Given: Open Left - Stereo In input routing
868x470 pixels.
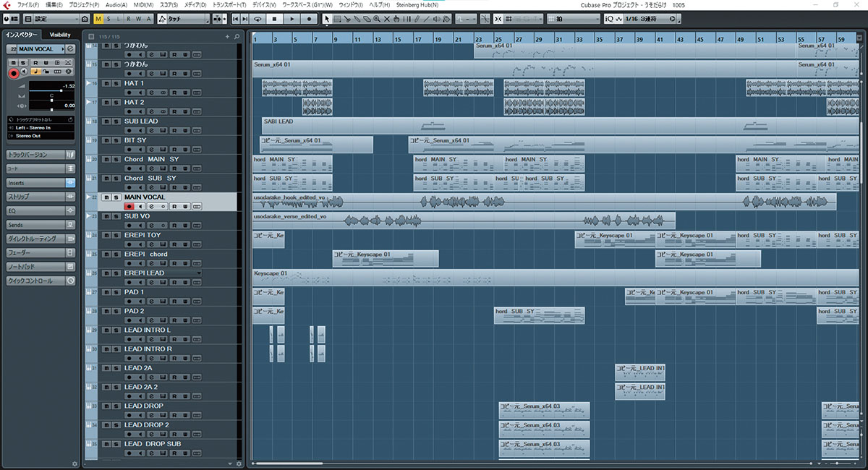Looking at the screenshot, I should tap(40, 127).
